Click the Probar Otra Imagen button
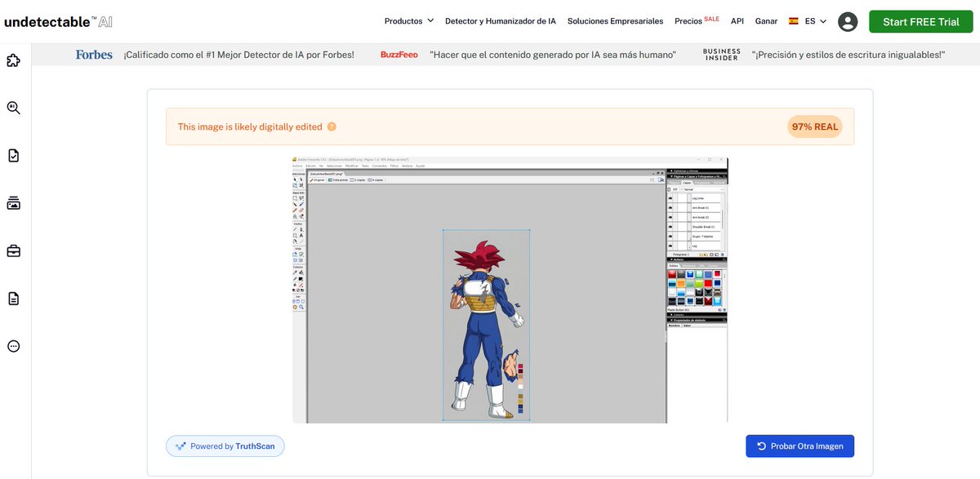980x479 pixels. click(800, 446)
